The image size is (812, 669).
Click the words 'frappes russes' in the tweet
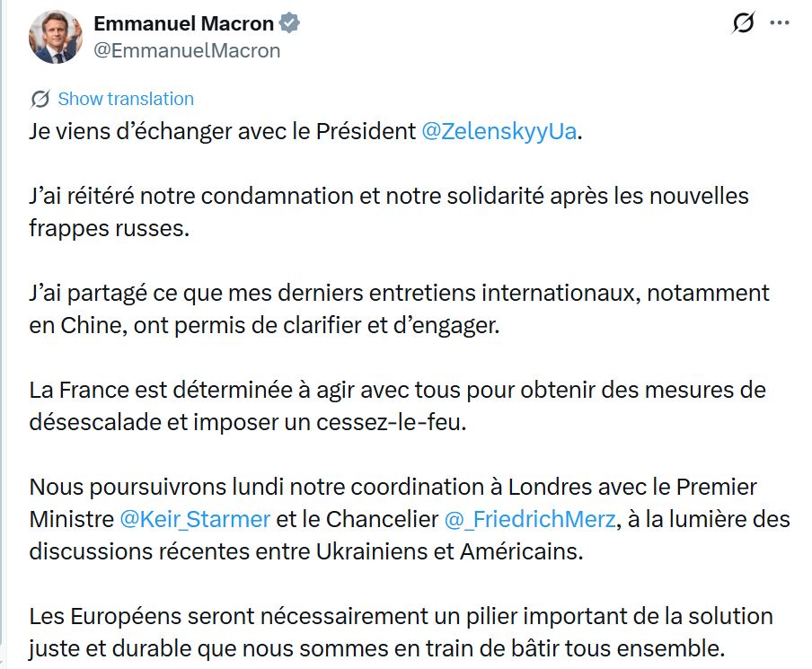[x=109, y=228]
